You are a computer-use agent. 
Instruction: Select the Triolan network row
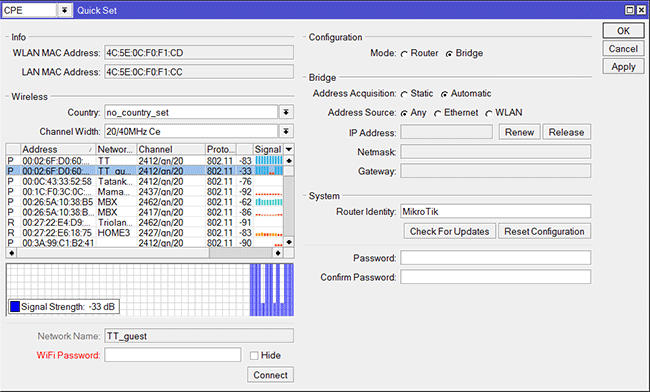(145, 223)
